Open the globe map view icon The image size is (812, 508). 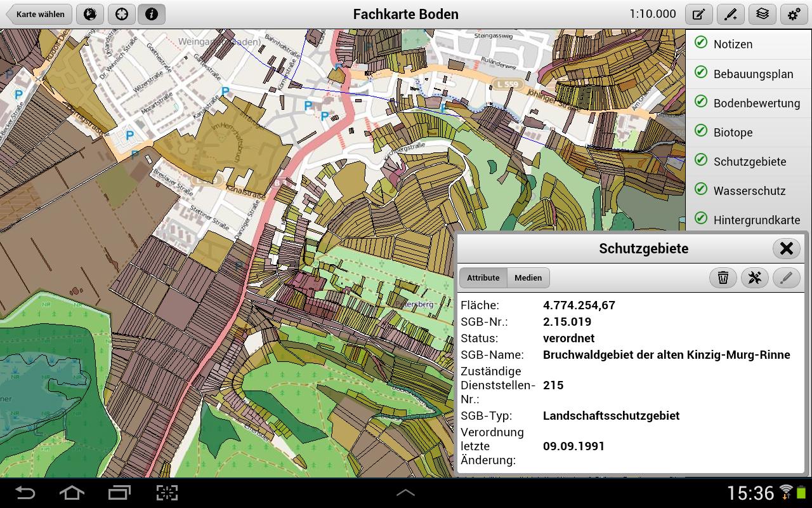(90, 14)
